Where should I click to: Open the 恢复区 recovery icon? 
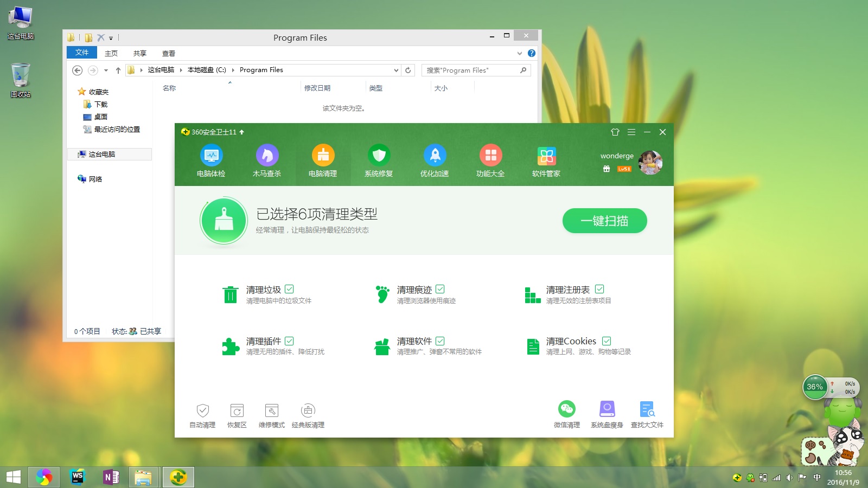click(237, 410)
